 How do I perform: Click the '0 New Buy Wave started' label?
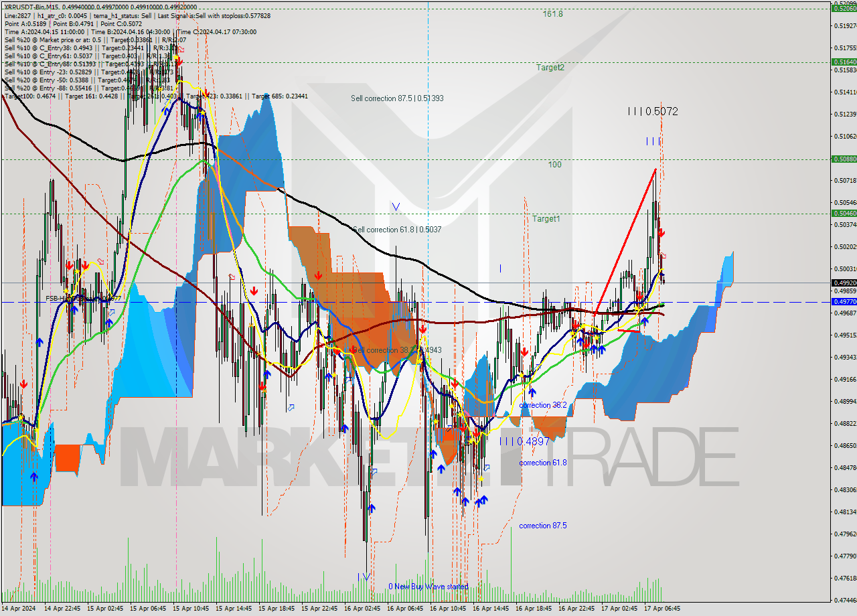(x=428, y=587)
